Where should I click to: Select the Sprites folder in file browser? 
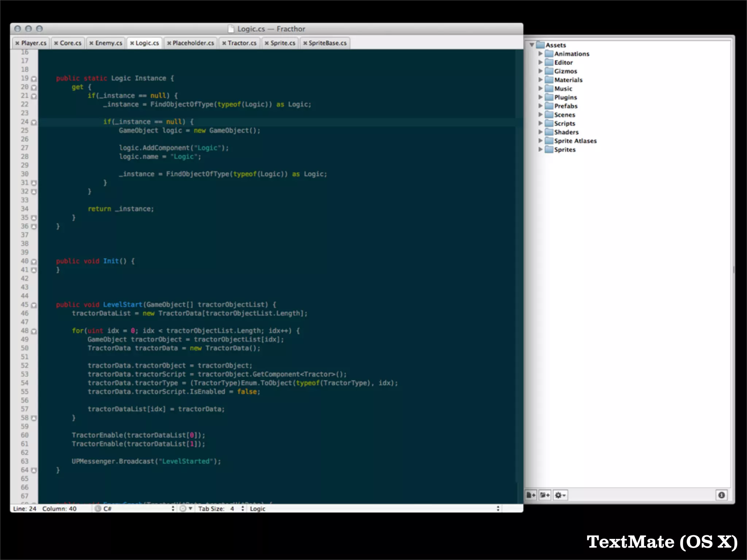tap(565, 149)
